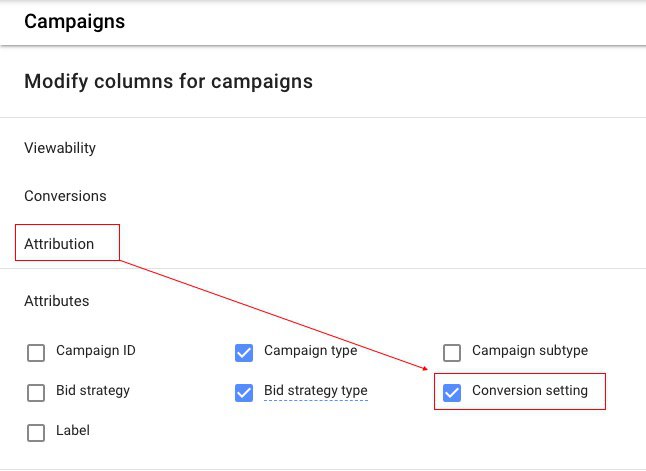Click the Campaign ID label text
646x471 pixels.
pyautogui.click(x=96, y=351)
